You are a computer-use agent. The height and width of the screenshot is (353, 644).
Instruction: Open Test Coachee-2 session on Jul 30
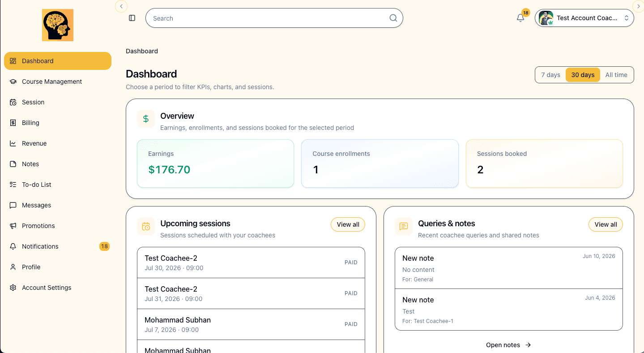pos(251,263)
